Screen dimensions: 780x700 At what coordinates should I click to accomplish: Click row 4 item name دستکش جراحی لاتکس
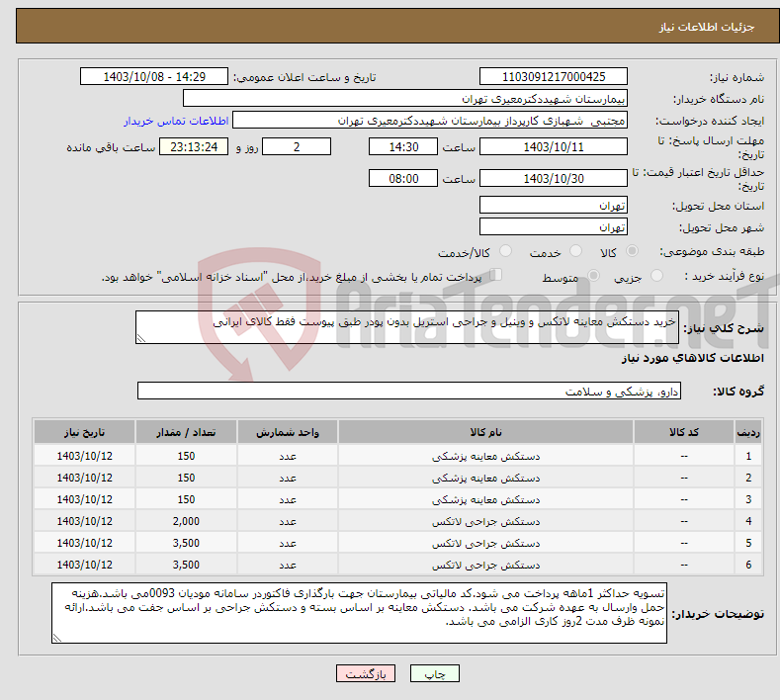pos(485,521)
